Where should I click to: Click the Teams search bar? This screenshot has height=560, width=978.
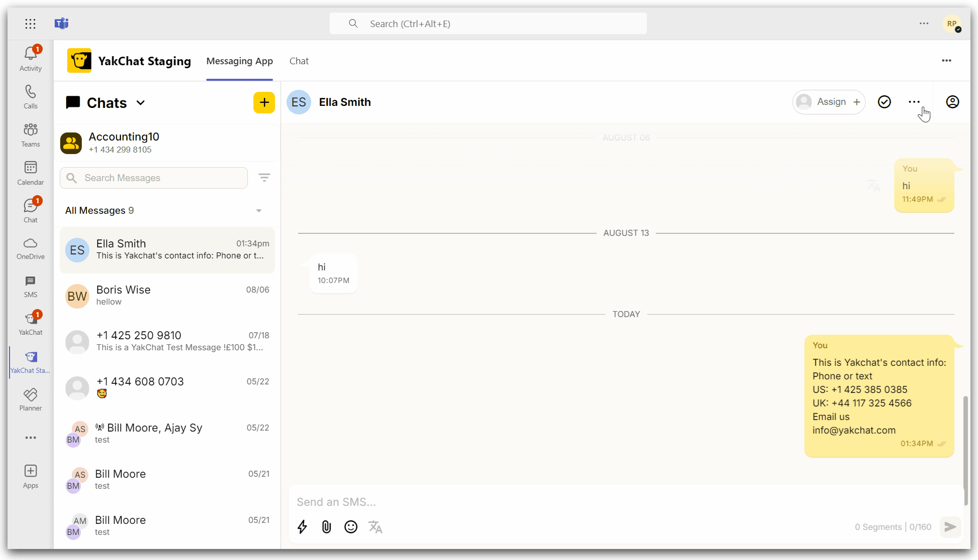488,24
